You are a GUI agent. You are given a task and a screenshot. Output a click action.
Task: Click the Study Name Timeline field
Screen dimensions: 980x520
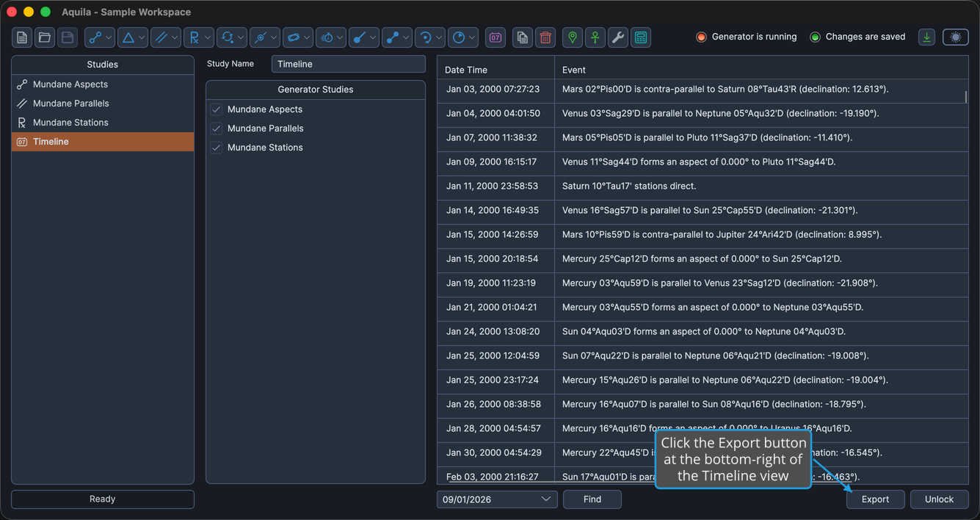point(349,64)
